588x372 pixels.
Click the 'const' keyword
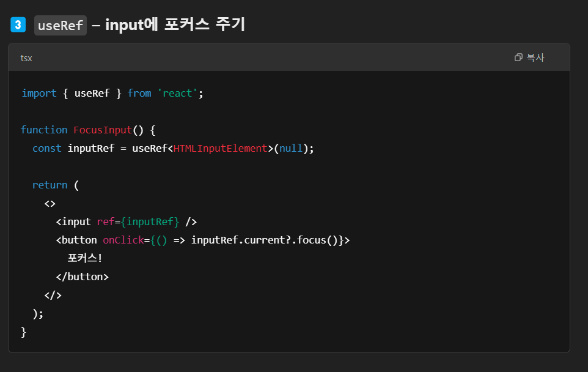47,148
